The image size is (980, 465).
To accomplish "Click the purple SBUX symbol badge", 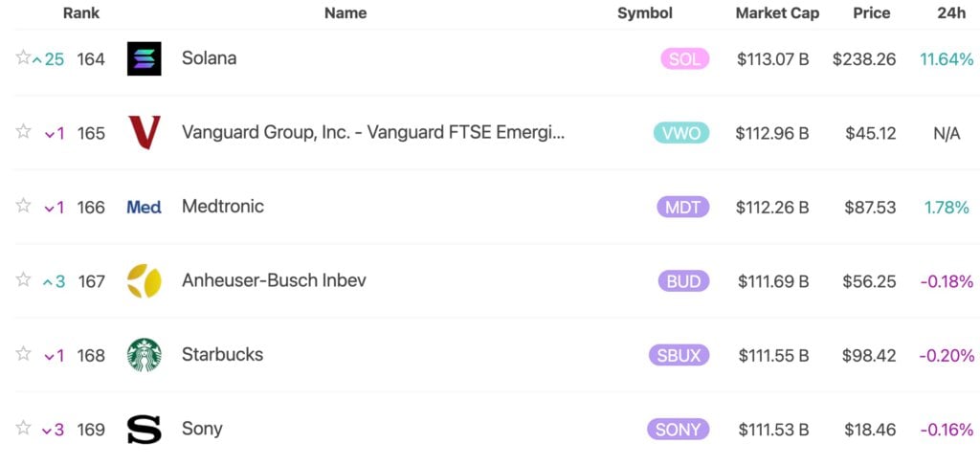I will (x=679, y=356).
